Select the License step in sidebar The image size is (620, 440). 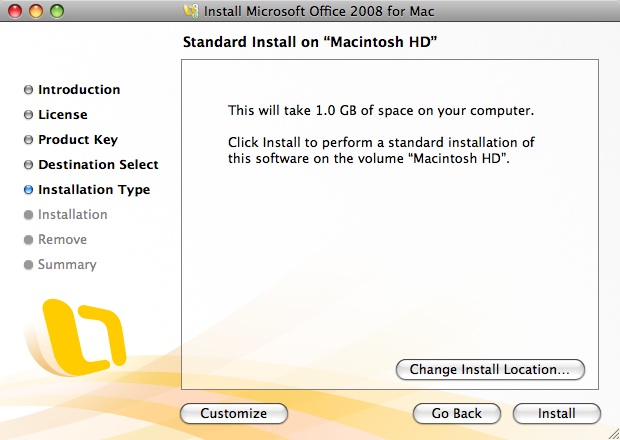[x=62, y=115]
